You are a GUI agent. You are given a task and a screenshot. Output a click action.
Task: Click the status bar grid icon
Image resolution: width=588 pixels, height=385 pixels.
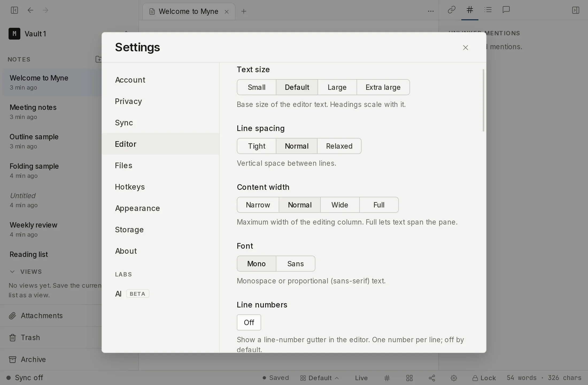tap(409, 378)
